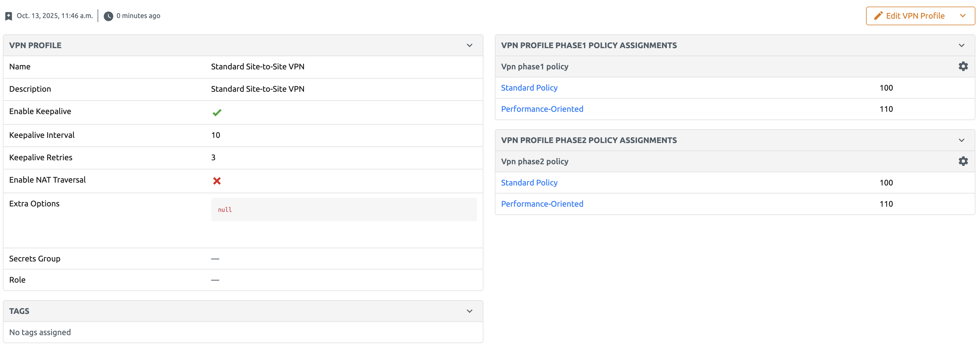Open the Standard Policy phase1 link

529,87
